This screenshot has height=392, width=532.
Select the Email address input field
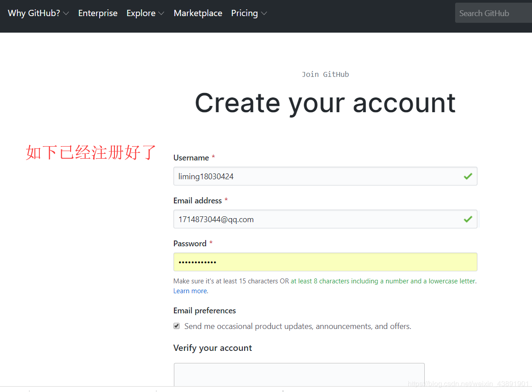click(325, 219)
